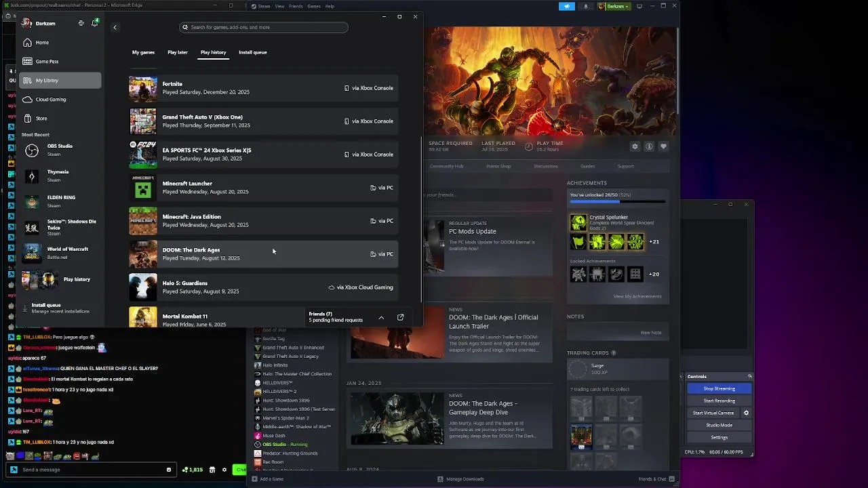Click View My Achievements link
Image resolution: width=868 pixels, height=488 pixels.
(637, 296)
